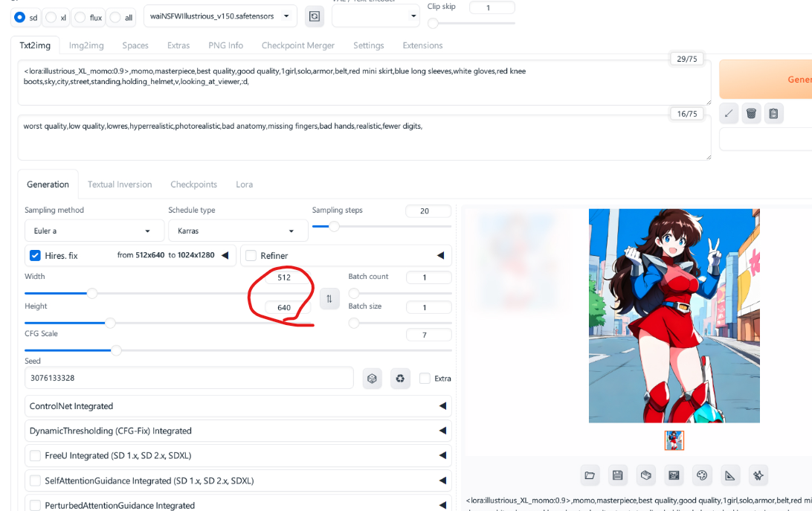
Task: Open the VAE / Text Encoder dropdown
Action: (376, 16)
